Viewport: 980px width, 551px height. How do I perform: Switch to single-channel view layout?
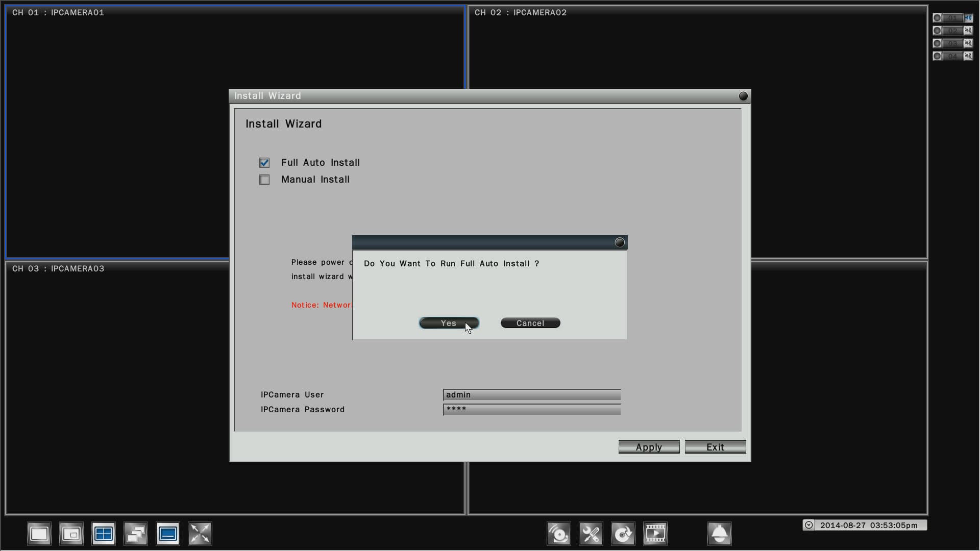39,534
